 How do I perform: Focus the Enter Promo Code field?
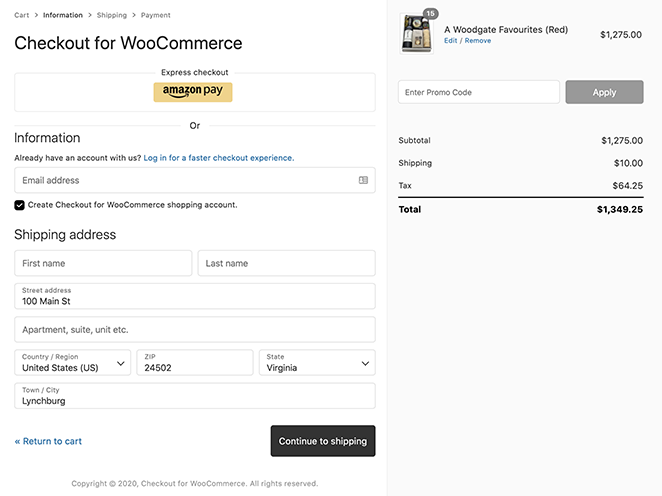pos(478,92)
